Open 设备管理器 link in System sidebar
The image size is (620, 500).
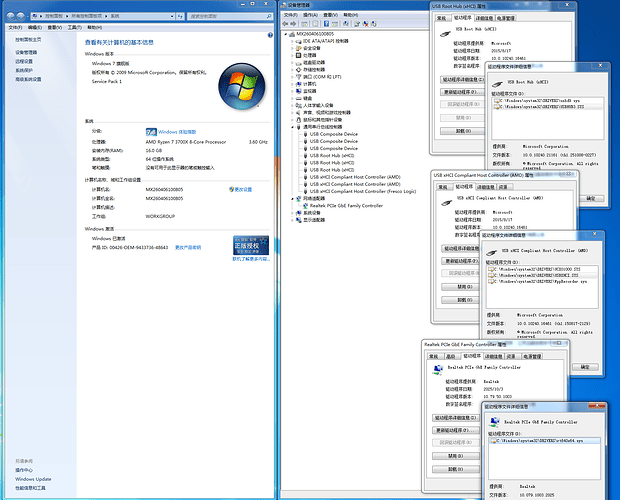click(26, 52)
